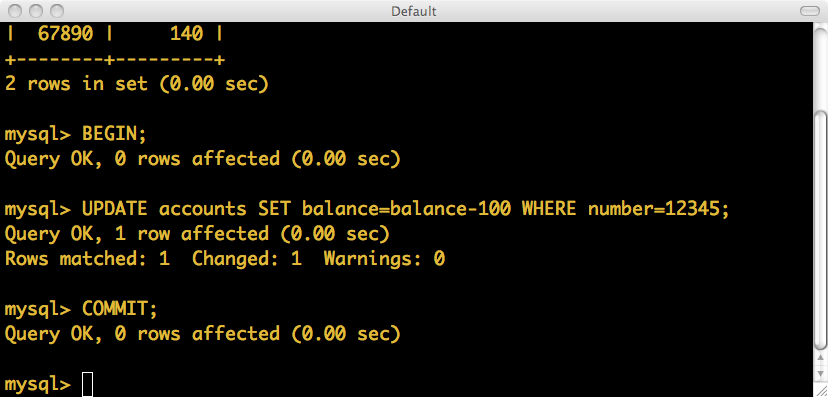Toggle the toolbar pill button in title bar
Image resolution: width=828 pixels, height=397 pixels.
click(810, 11)
